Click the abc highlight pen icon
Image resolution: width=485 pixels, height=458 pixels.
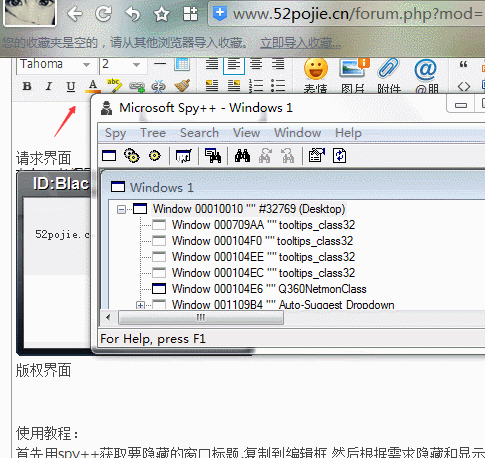click(114, 86)
